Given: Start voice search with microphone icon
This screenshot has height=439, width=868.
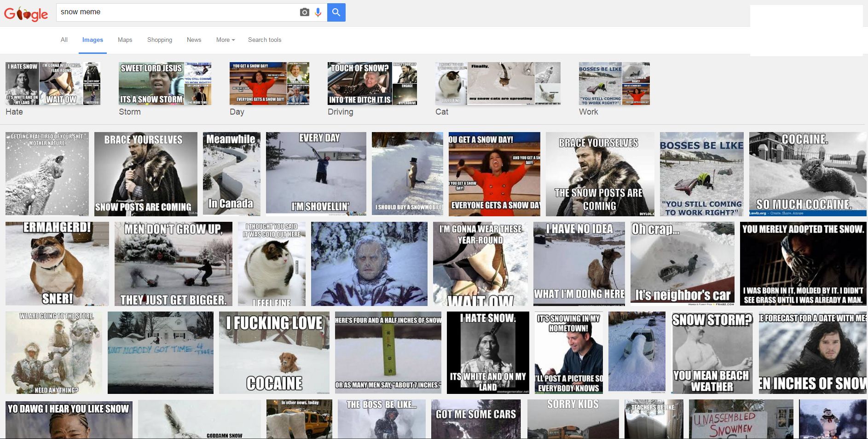Looking at the screenshot, I should pos(318,12).
